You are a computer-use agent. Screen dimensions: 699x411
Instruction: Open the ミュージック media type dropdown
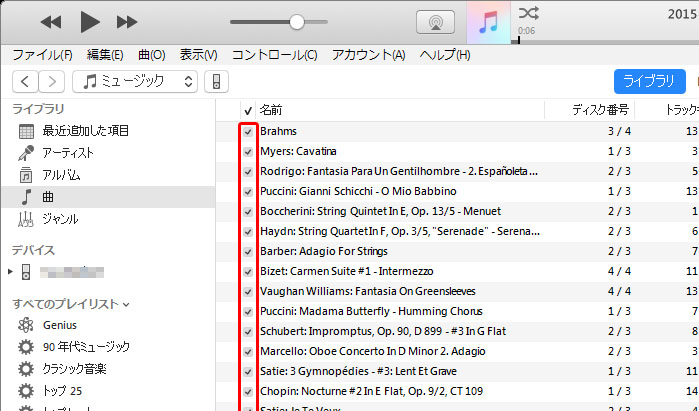(136, 81)
